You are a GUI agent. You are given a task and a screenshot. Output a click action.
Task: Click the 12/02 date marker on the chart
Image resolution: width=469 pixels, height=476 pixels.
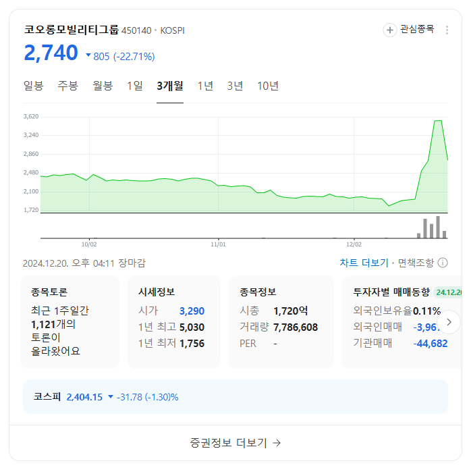[x=354, y=244]
